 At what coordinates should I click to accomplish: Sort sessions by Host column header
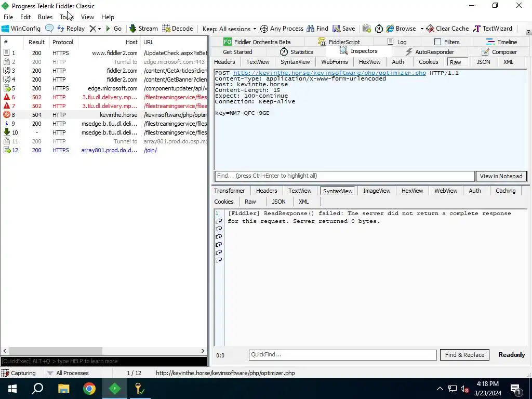[109, 42]
